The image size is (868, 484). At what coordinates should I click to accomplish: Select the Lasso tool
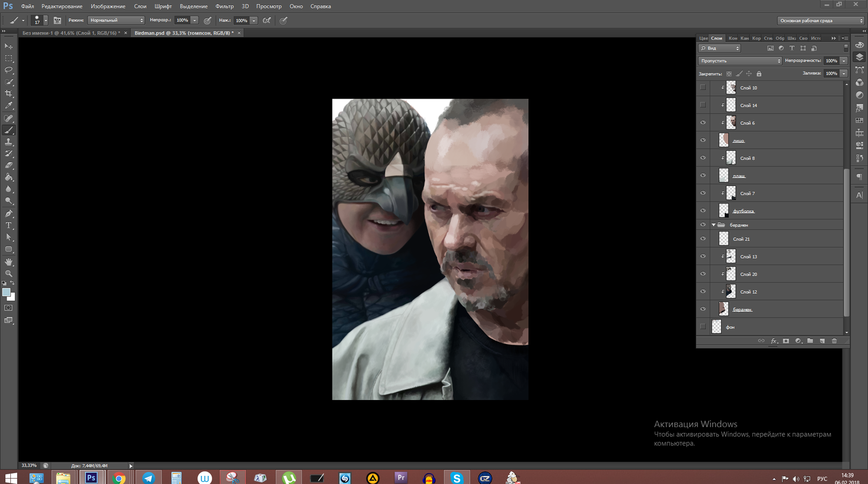9,70
